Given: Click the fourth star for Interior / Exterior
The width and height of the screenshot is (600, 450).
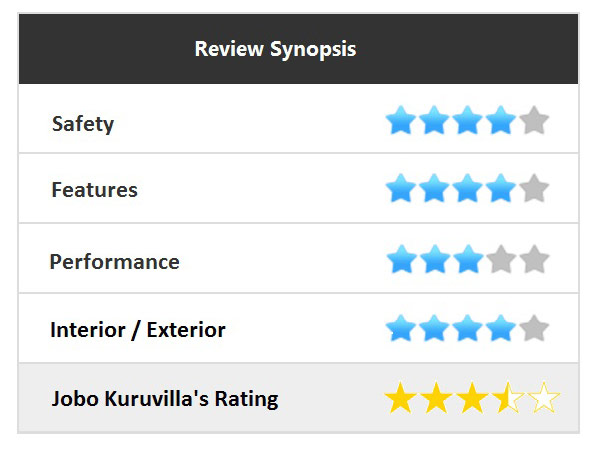Looking at the screenshot, I should 501,328.
